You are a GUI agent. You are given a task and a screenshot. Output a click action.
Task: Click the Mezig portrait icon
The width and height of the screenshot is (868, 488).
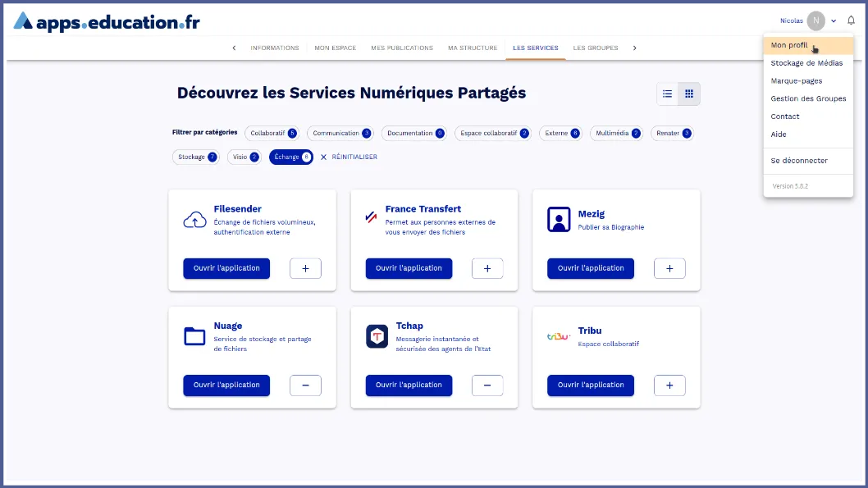click(x=559, y=220)
